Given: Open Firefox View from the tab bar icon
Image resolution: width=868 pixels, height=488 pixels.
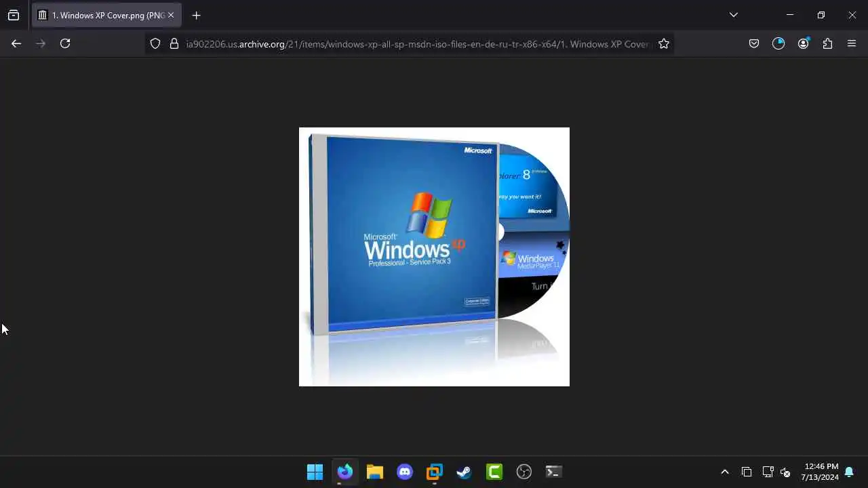Looking at the screenshot, I should (14, 15).
